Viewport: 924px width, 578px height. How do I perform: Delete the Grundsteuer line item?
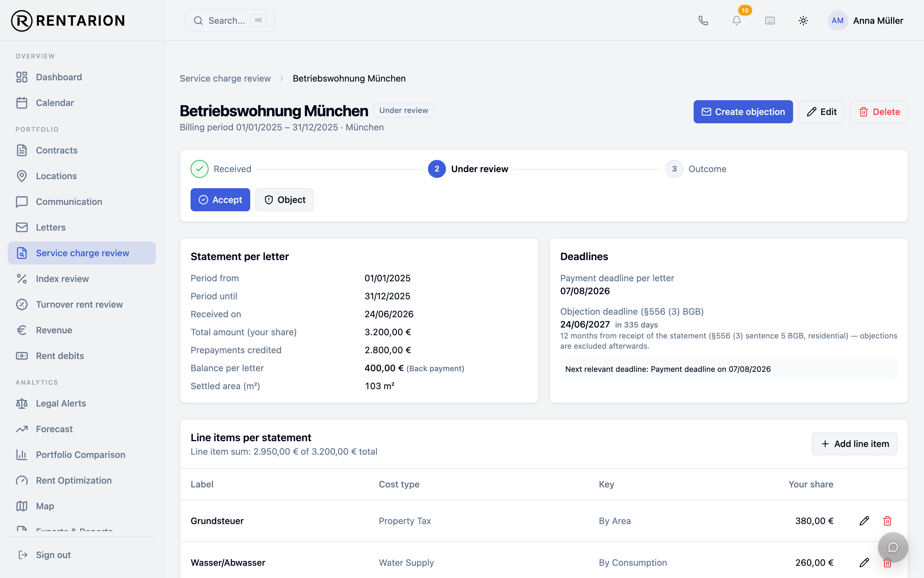887,521
